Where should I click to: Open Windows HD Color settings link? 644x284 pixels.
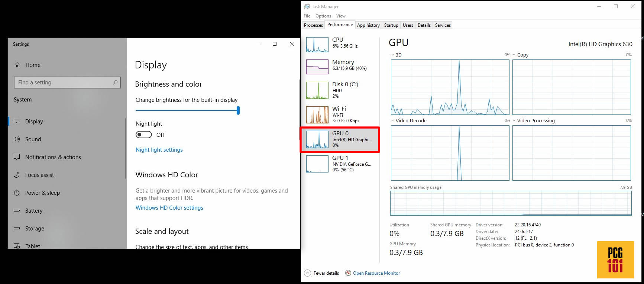point(169,208)
